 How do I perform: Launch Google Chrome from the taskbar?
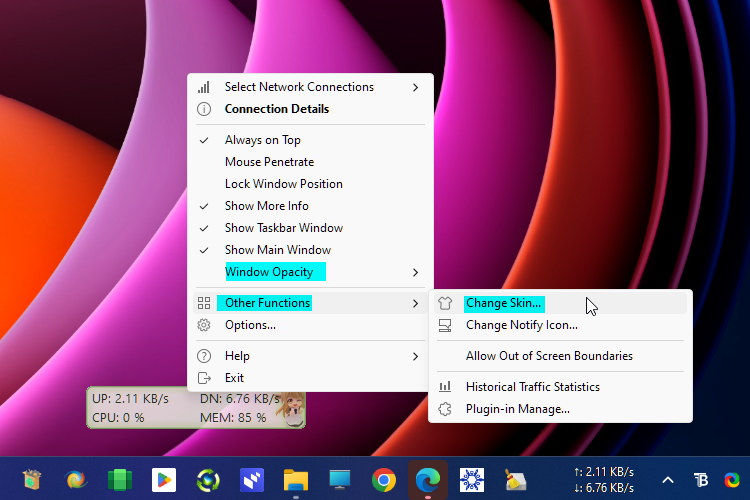[x=384, y=480]
